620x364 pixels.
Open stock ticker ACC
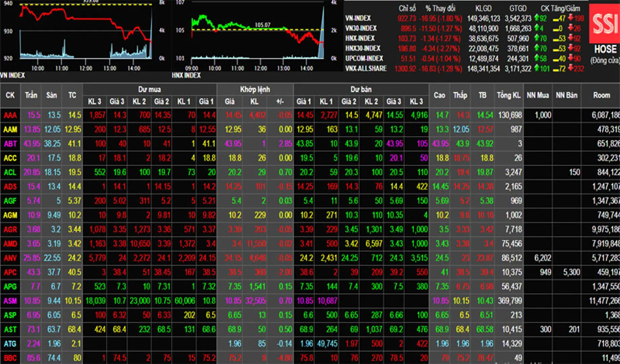[10, 158]
